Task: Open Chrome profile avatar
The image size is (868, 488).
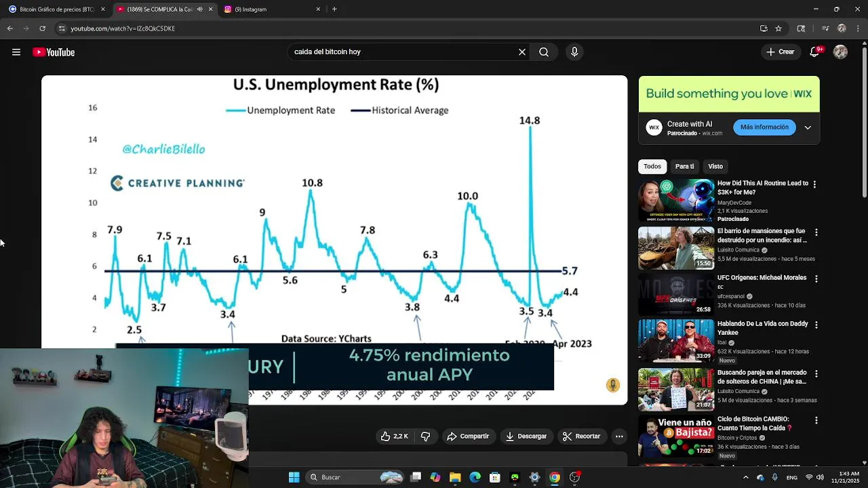Action: click(x=842, y=28)
